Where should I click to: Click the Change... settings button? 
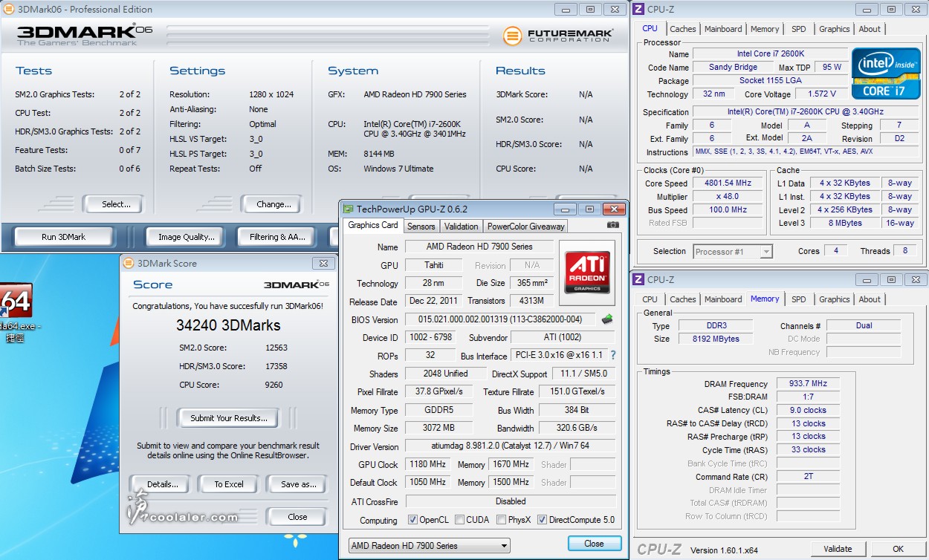pos(273,204)
